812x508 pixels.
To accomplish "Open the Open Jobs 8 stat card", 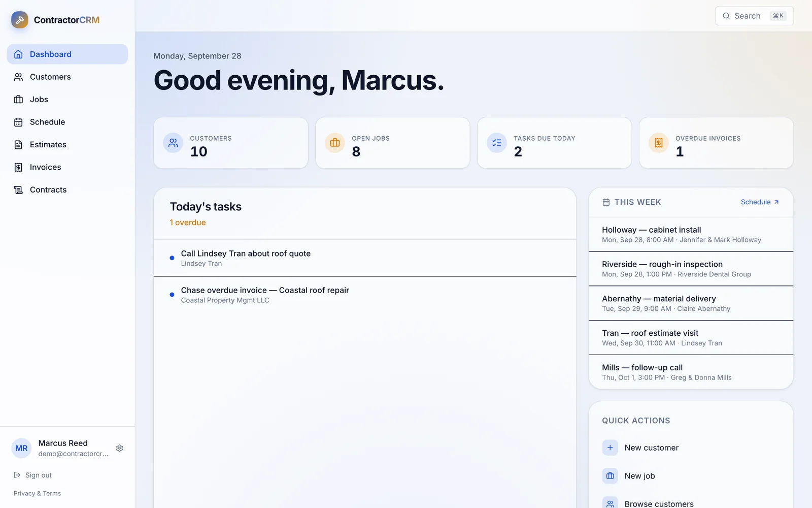I will pos(393,143).
